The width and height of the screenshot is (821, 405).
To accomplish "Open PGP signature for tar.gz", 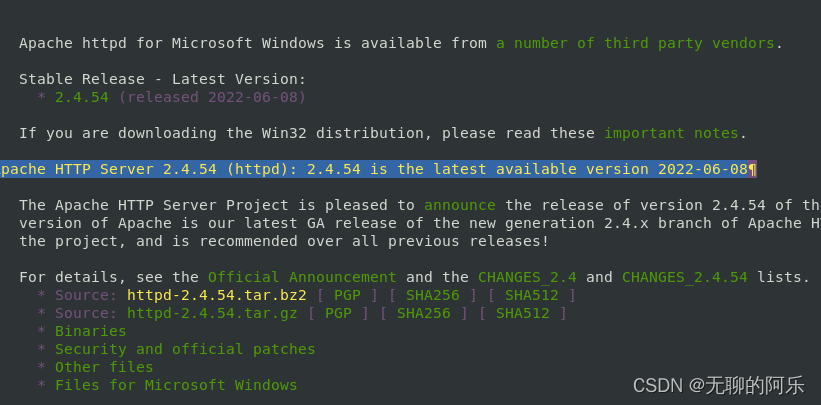I will point(339,313).
